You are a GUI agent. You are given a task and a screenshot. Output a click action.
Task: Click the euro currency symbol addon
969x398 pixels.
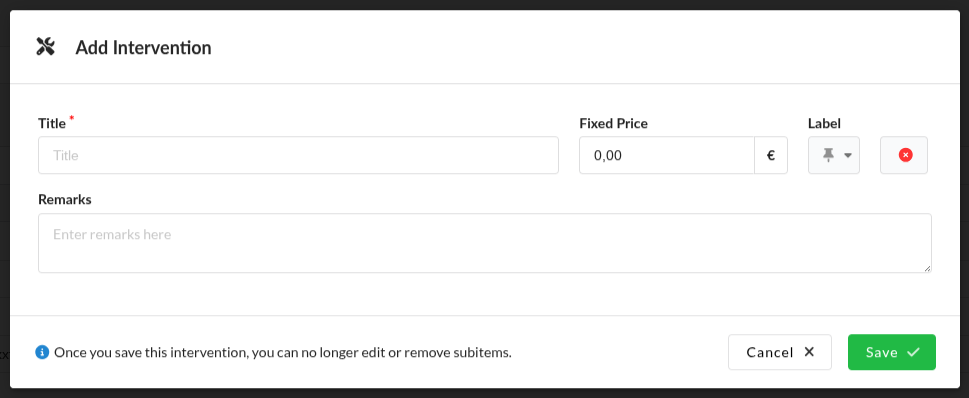coord(771,155)
